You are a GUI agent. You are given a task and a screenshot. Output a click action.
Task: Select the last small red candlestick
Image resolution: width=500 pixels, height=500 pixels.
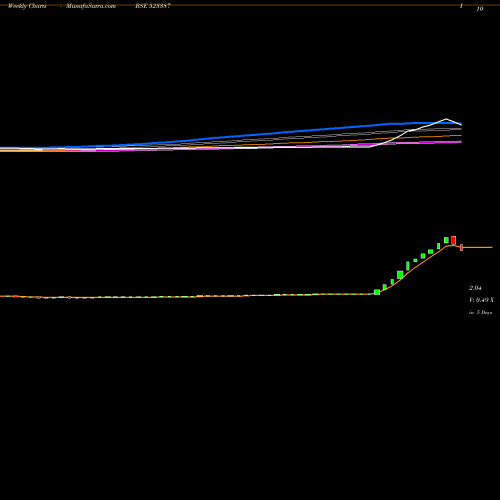(x=461, y=247)
